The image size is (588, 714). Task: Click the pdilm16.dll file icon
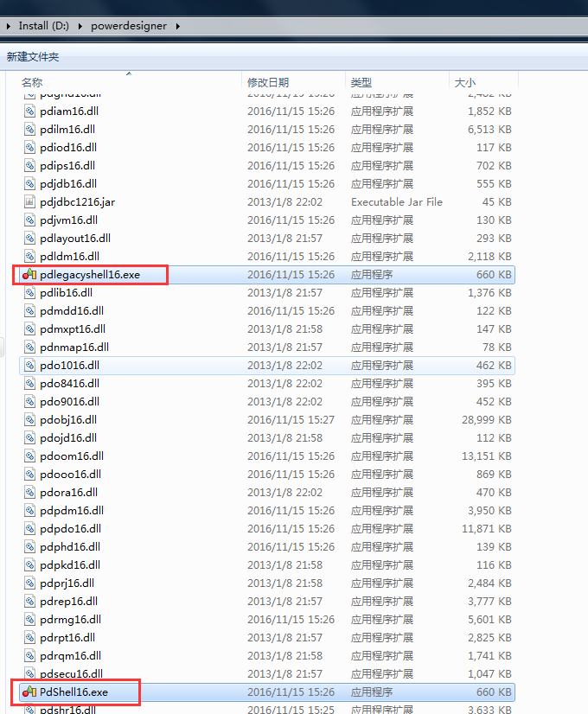[29, 130]
